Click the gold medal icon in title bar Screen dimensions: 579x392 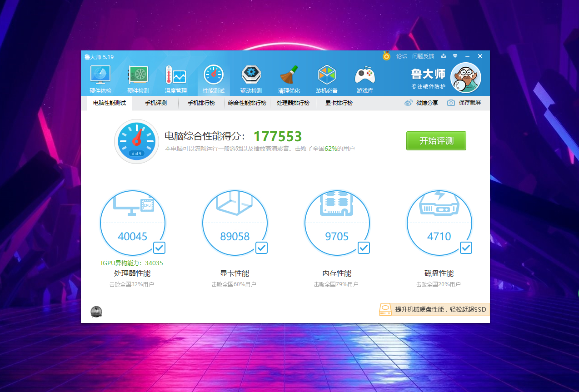(386, 56)
